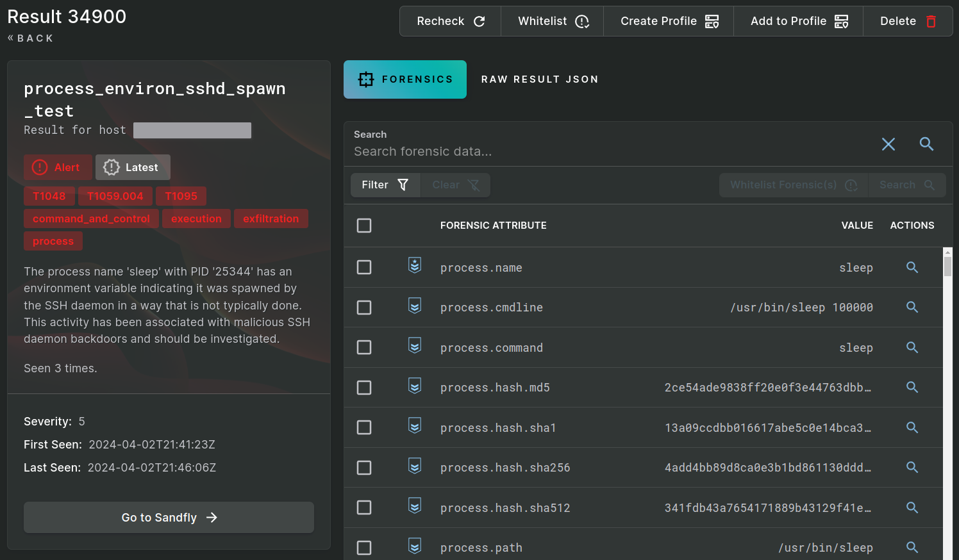Open the Clear filter control
The width and height of the screenshot is (959, 560).
pyautogui.click(x=455, y=185)
